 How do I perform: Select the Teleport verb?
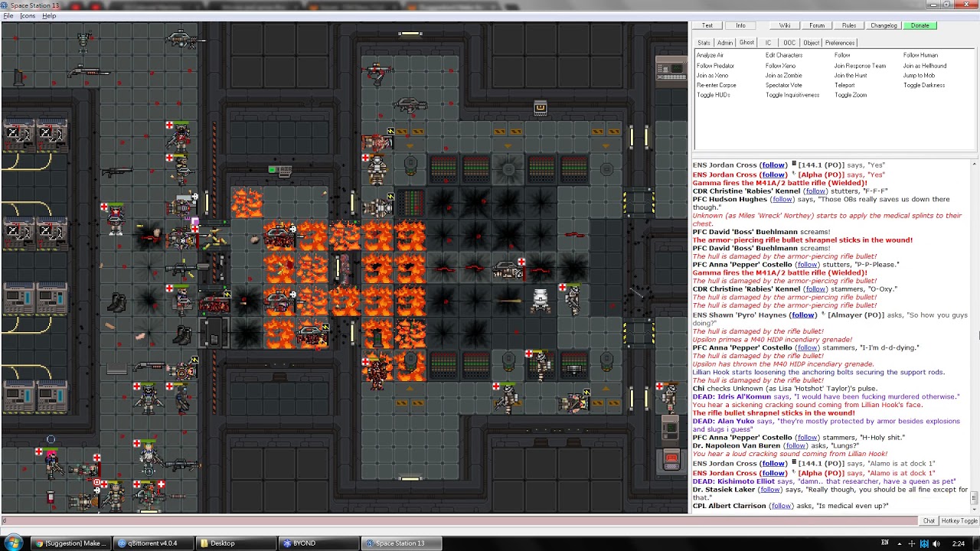[x=844, y=85]
